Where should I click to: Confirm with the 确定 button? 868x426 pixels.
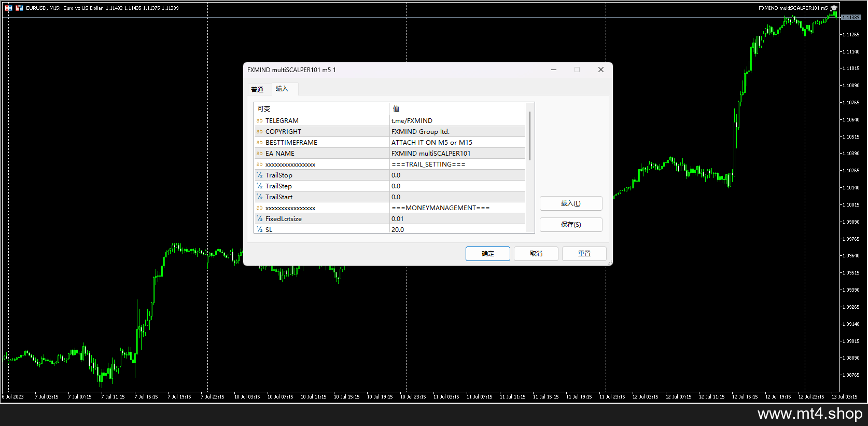pos(488,254)
